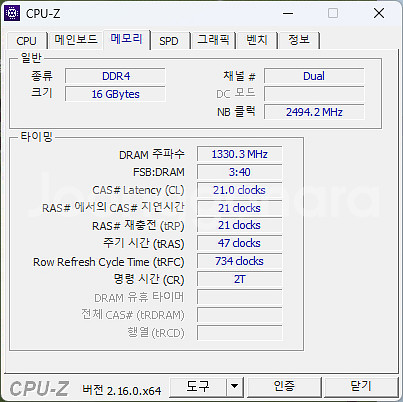Screen dimensions: 403x402
Task: Click the 21.0 clocks CAS latency value
Action: coord(239,190)
